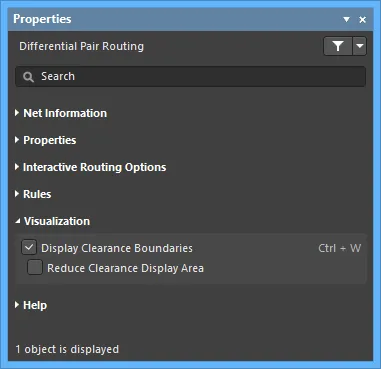Uncheck Display Clearance Boundaries checkbox
This screenshot has height=369, width=381.
point(29,247)
